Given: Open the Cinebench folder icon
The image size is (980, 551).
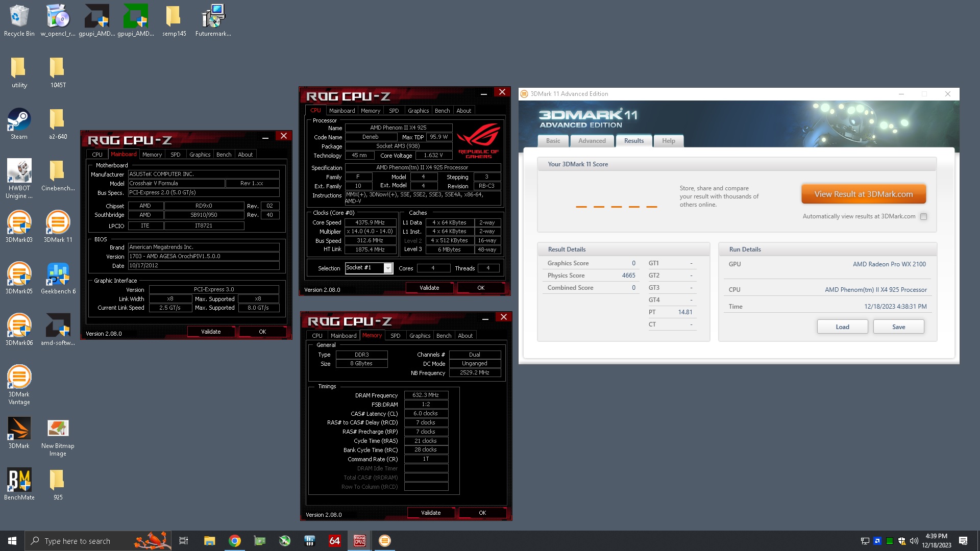Looking at the screenshot, I should pyautogui.click(x=58, y=176).
